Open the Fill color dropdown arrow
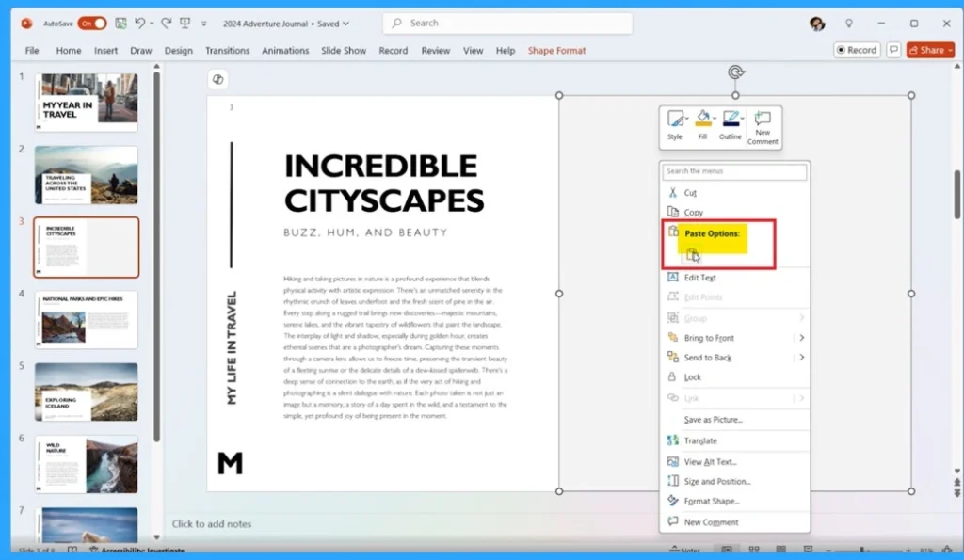The height and width of the screenshot is (560, 964). tap(715, 119)
